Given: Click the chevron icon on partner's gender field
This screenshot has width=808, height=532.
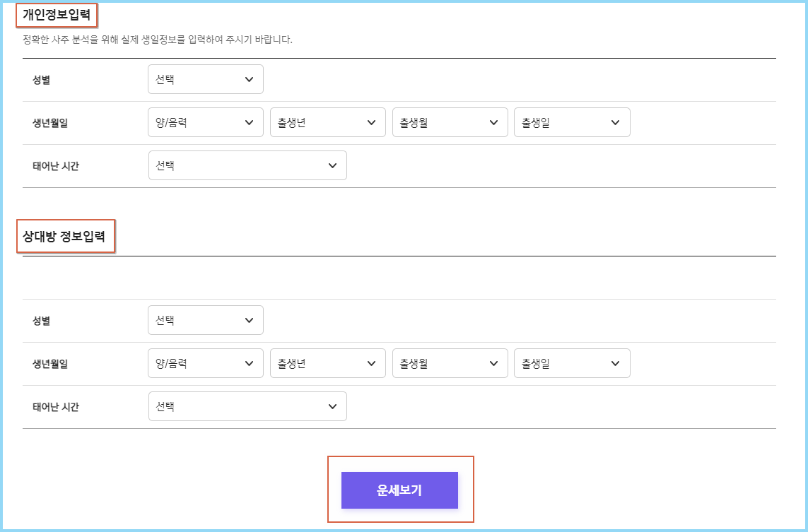Looking at the screenshot, I should coord(249,319).
